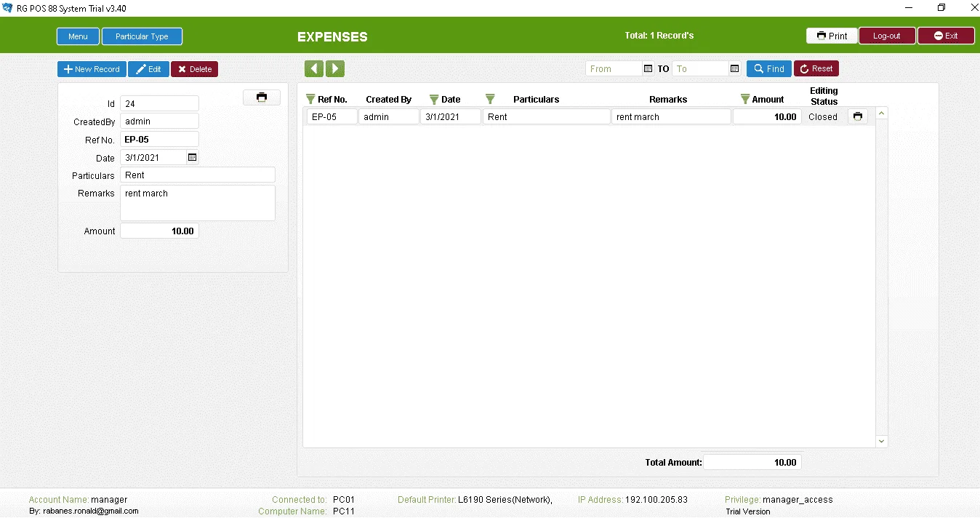Click the From date input field
The width and height of the screenshot is (980, 518).
[x=614, y=69]
